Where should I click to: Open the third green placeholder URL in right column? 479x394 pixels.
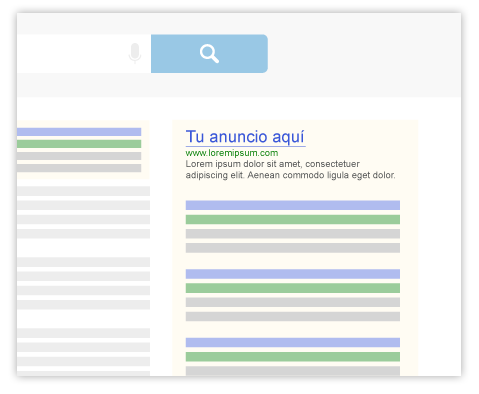[x=293, y=357]
